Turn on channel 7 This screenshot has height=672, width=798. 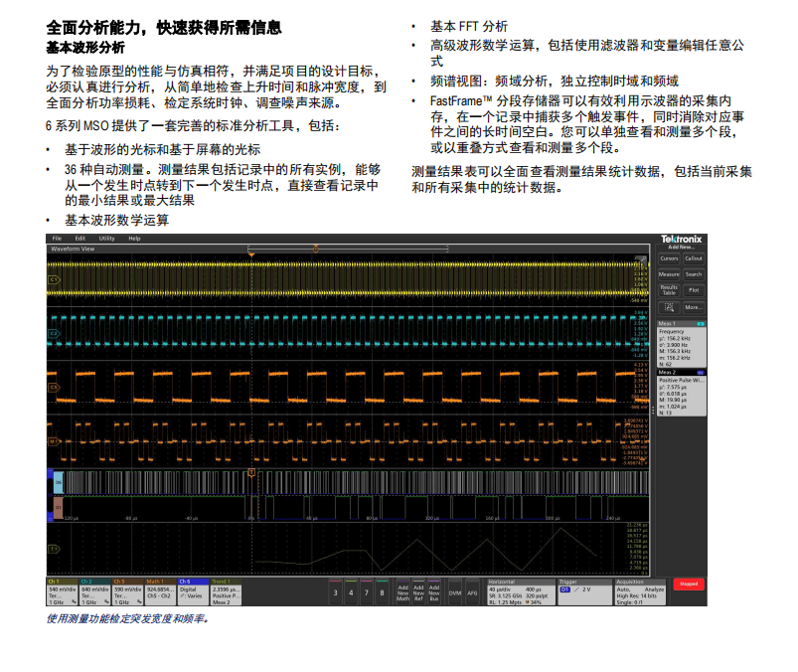[x=367, y=592]
